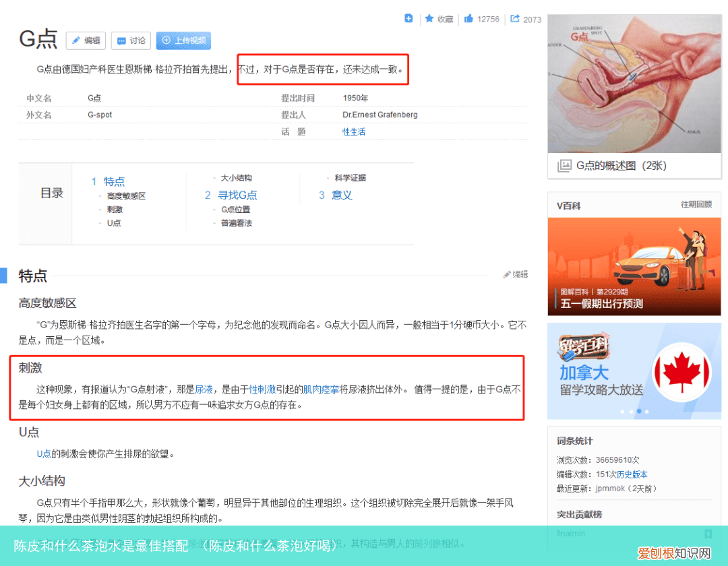Select the last carousel dot on 加拿大 banner
The height and width of the screenshot is (566, 728).
click(646, 412)
